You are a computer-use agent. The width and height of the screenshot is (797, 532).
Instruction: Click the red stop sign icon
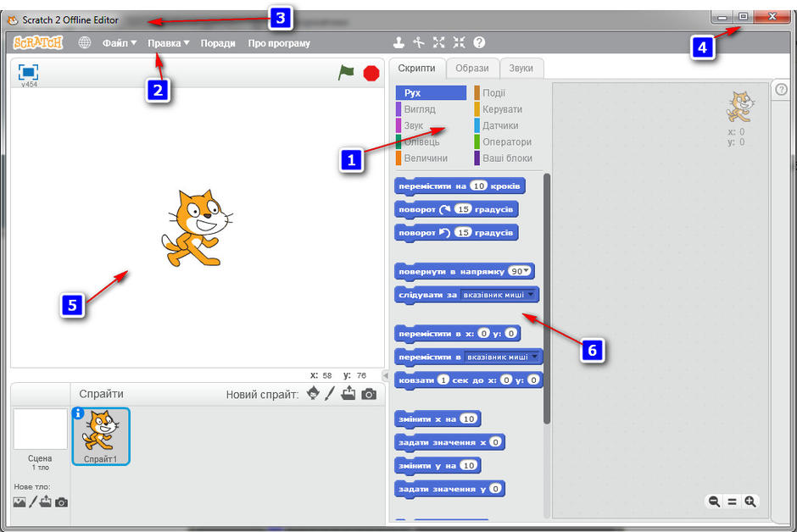(371, 74)
